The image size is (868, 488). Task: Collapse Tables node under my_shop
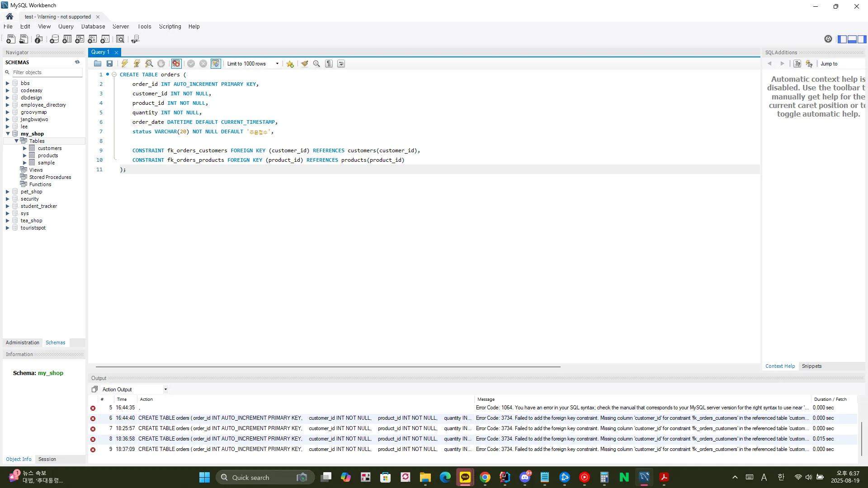pyautogui.click(x=16, y=141)
